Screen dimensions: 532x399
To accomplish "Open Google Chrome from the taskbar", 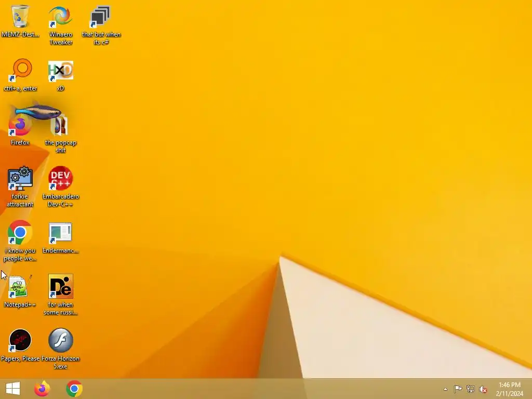I will point(74,389).
